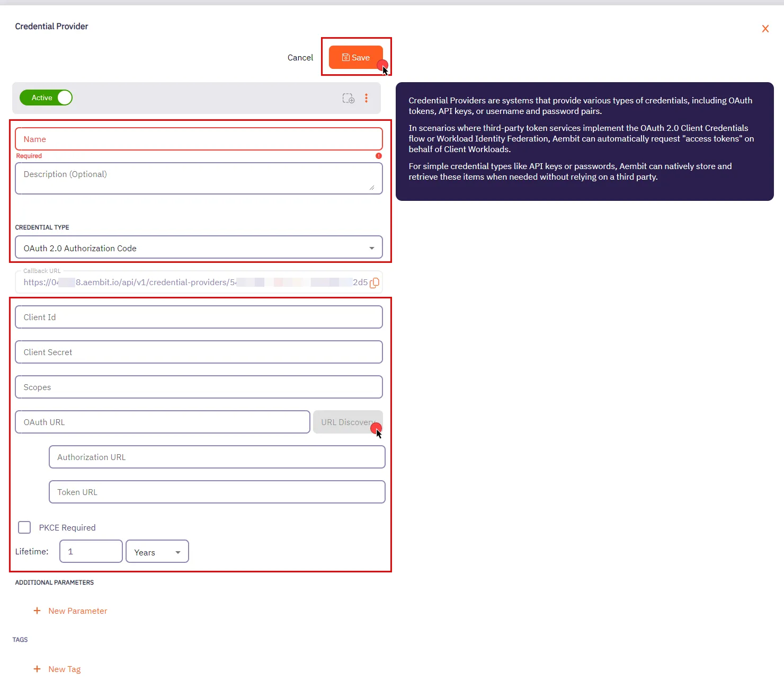Click the plus icon next to New Parameter
The width and height of the screenshot is (784, 689).
click(37, 611)
